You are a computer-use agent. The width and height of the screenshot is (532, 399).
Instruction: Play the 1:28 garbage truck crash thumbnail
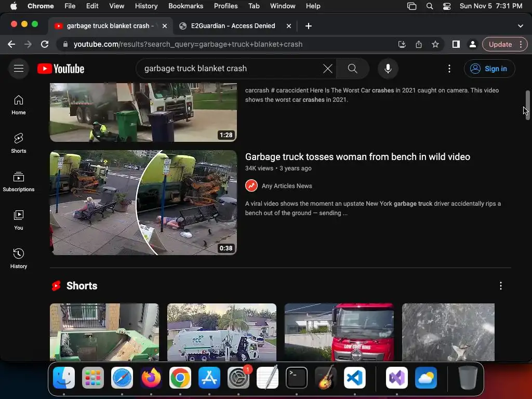coord(143,112)
